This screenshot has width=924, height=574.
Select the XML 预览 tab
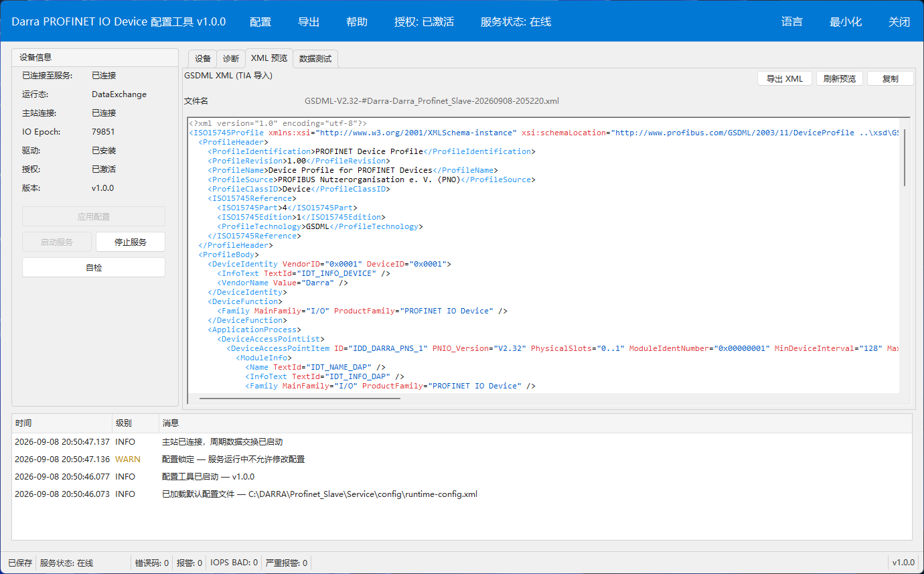point(269,58)
